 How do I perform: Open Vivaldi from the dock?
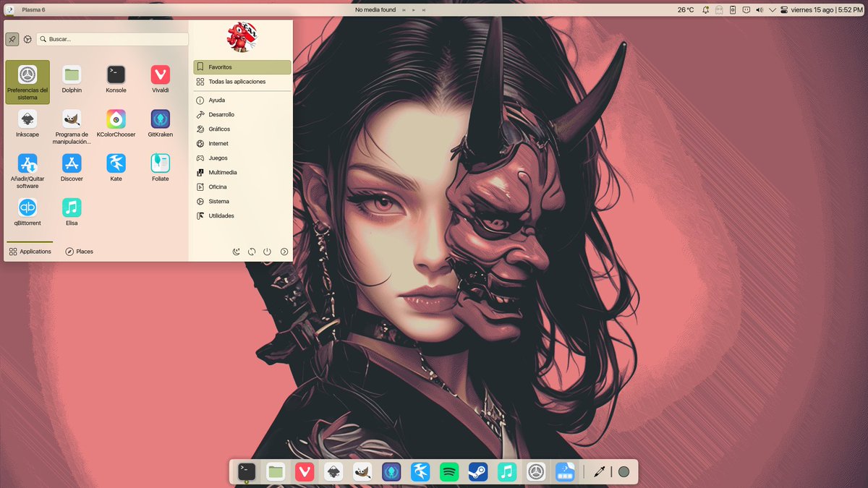point(305,472)
